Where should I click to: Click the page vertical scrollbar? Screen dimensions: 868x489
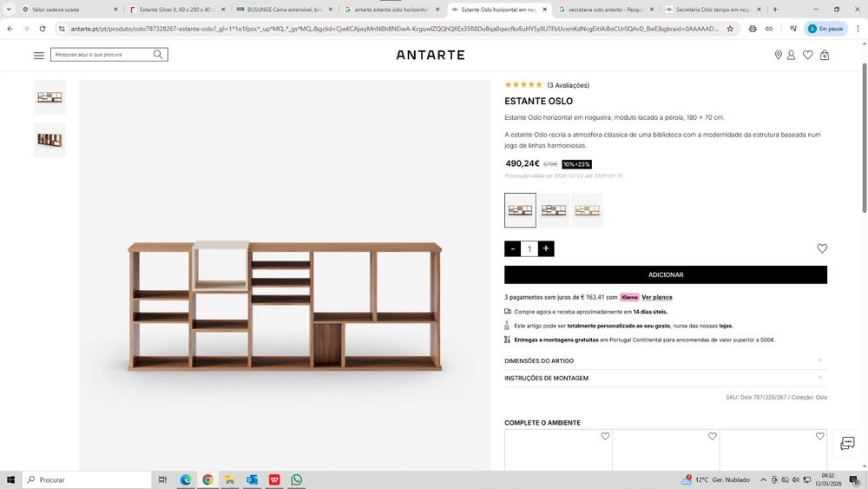[x=865, y=138]
